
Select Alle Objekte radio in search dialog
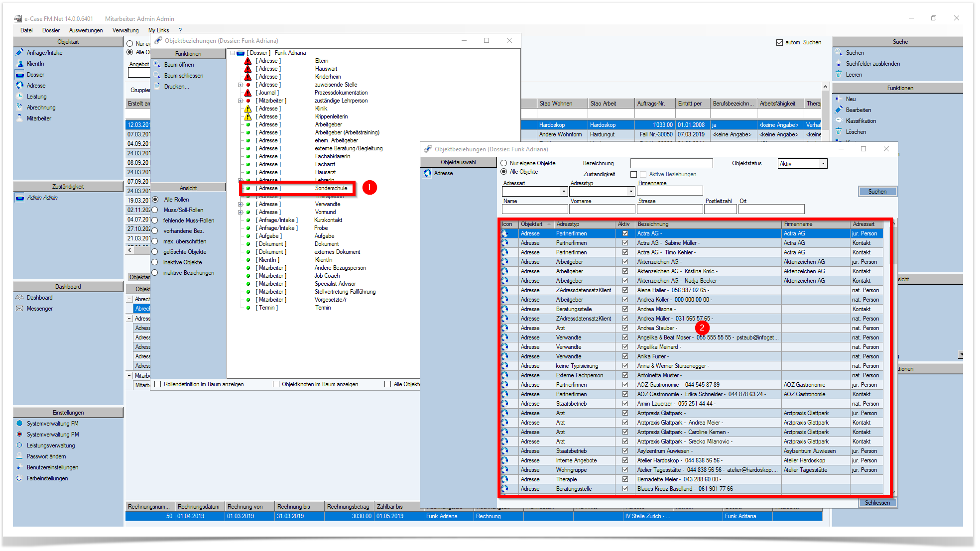pos(503,172)
